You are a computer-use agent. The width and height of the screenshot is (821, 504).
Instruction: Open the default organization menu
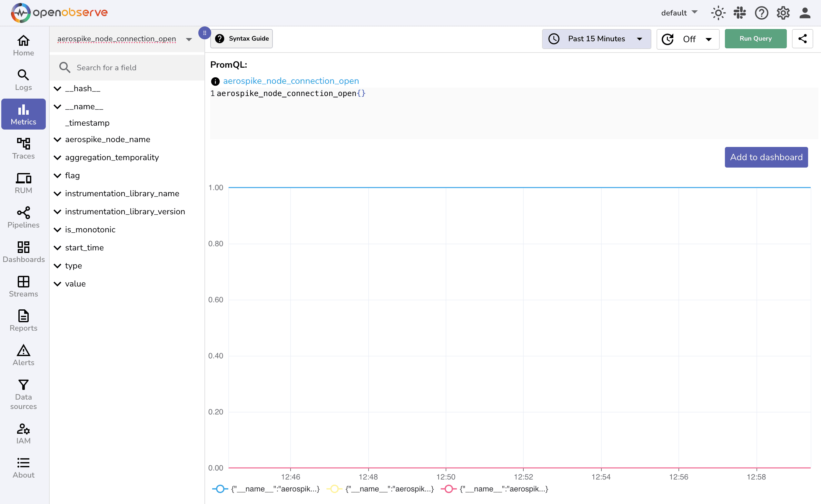point(679,13)
